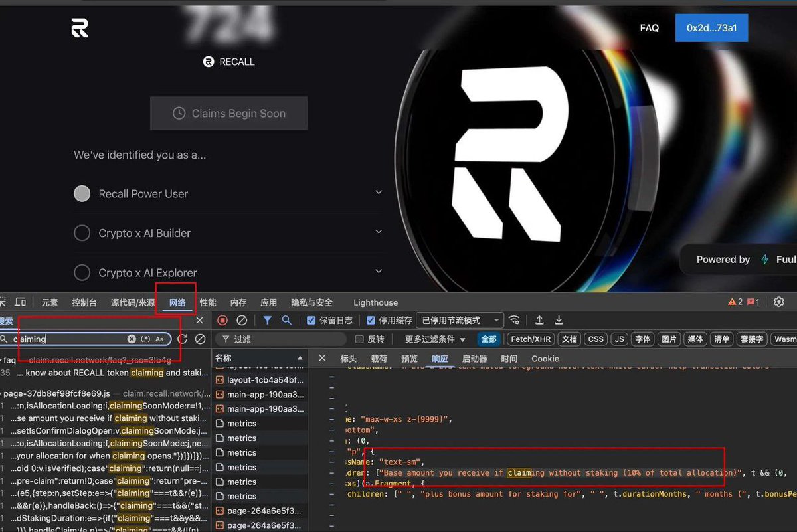The height and width of the screenshot is (532, 797).
Task: Open DevTools settings gear
Action: 779,302
